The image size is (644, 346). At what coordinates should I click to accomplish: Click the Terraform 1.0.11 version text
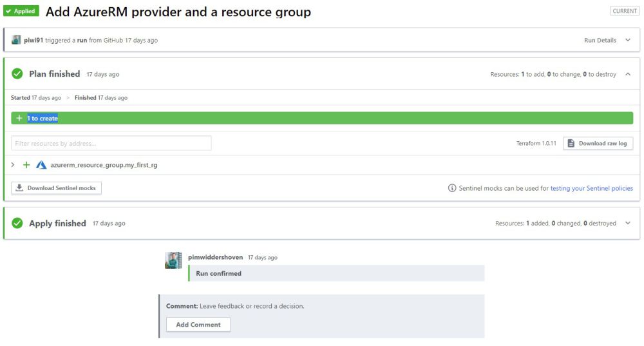click(x=536, y=144)
